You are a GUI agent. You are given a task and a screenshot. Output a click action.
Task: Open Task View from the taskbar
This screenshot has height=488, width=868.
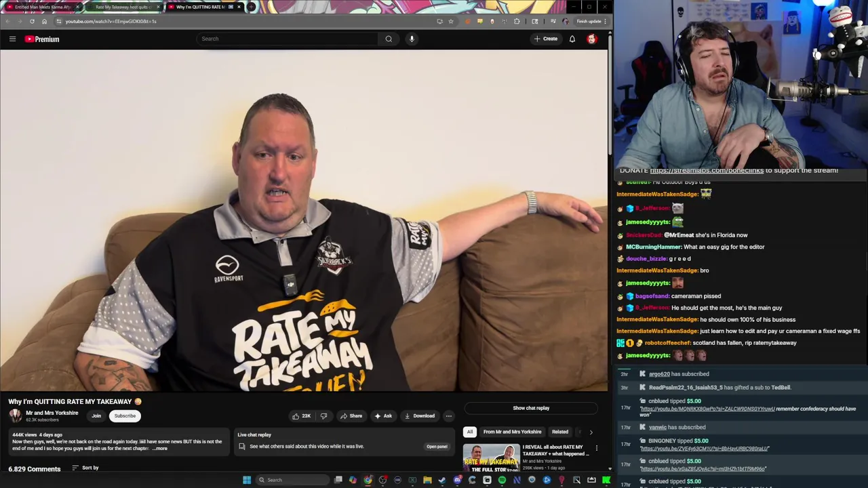(338, 480)
